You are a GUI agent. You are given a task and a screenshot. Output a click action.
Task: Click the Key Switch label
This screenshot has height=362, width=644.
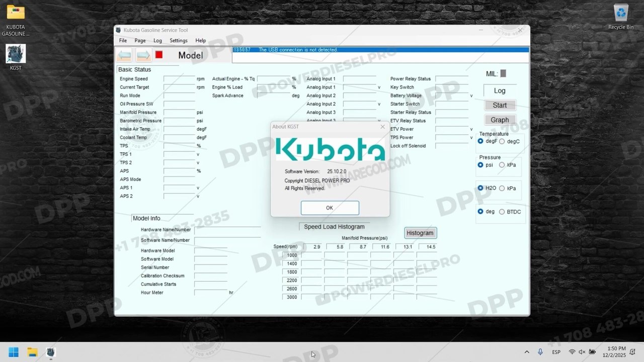pos(402,87)
